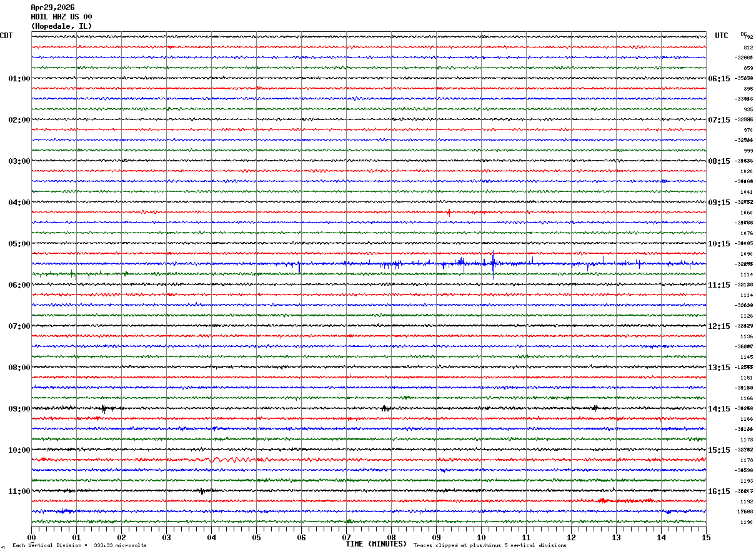Click the "08:15" UTC time label

[719, 161]
